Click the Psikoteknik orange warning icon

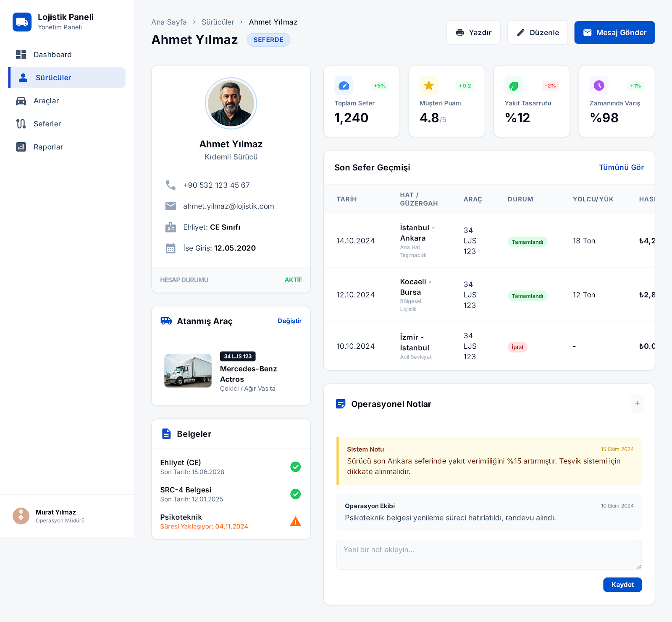[296, 521]
